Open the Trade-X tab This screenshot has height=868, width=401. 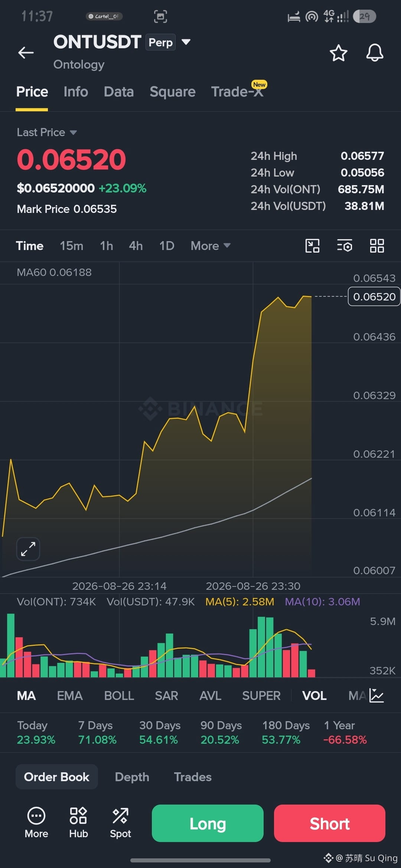(238, 92)
